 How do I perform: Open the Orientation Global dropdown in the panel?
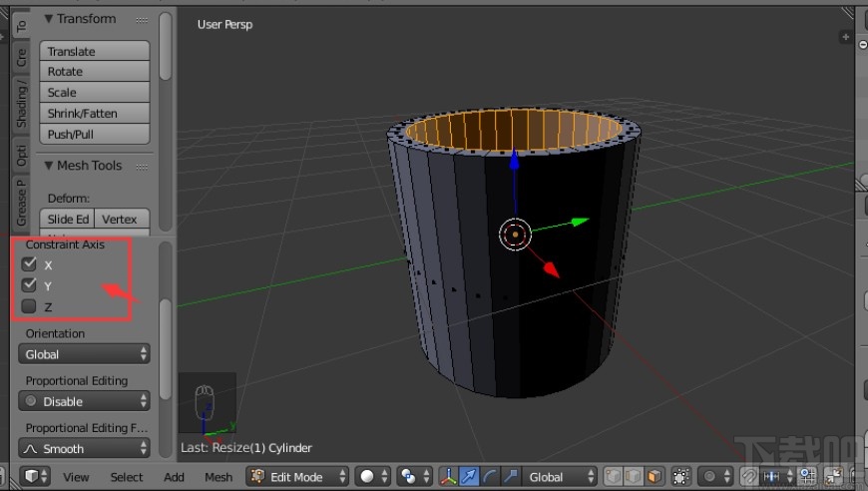click(x=85, y=354)
